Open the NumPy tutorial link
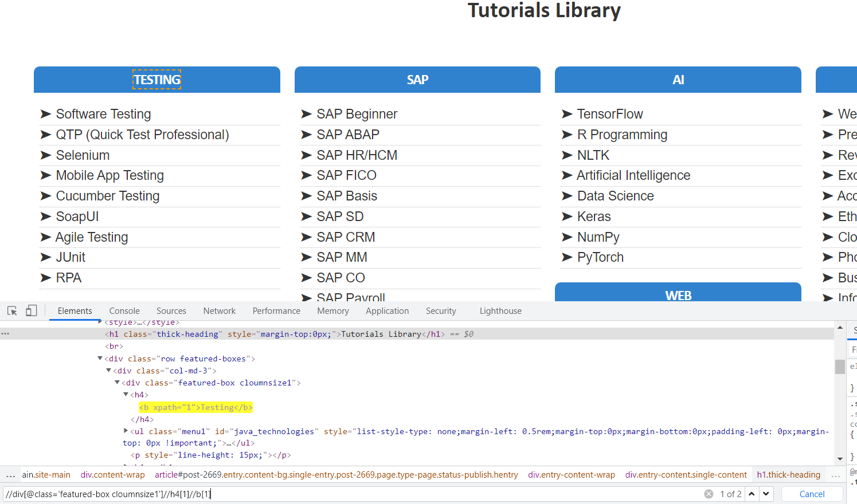This screenshot has width=857, height=504. [x=598, y=237]
